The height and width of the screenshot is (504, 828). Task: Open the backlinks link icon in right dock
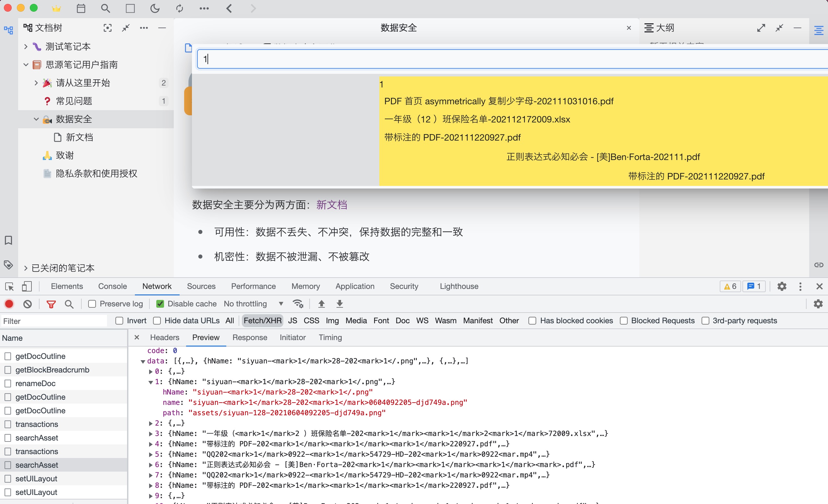pyautogui.click(x=819, y=265)
